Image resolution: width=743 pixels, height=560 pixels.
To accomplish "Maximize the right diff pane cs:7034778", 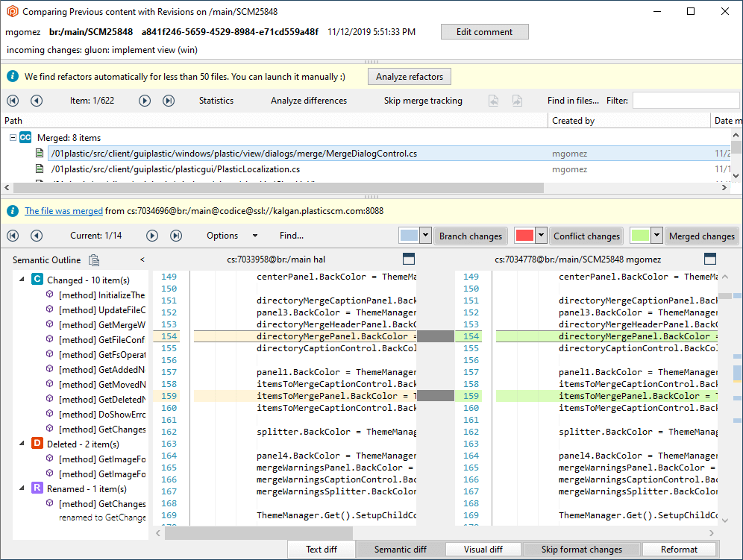I will click(x=710, y=259).
